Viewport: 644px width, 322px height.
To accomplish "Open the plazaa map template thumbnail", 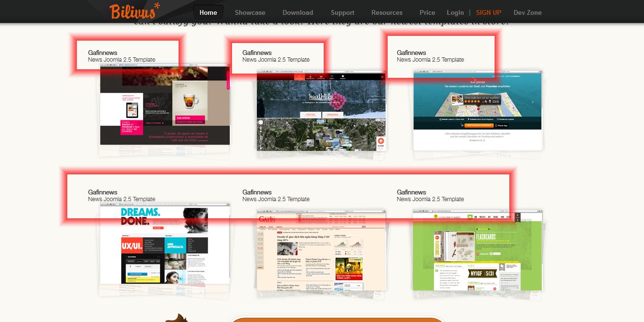I will [x=478, y=110].
